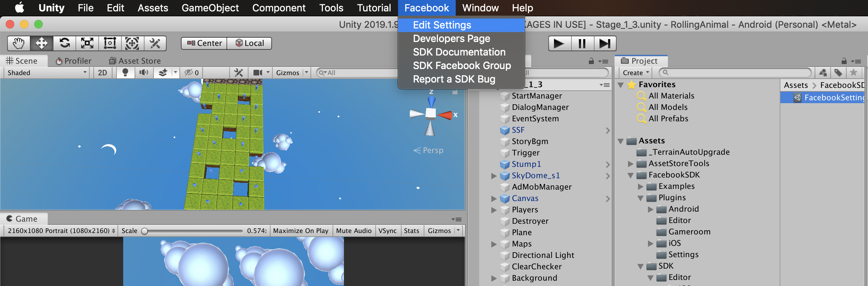Toggle scene lighting bulb icon

[x=125, y=73]
